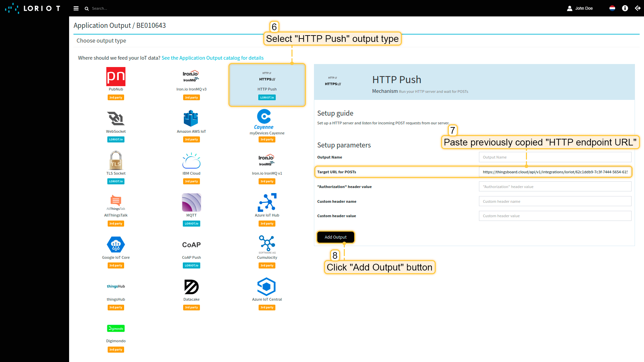Choose the Datacake output icon
The width and height of the screenshot is (644, 362).
point(191,287)
